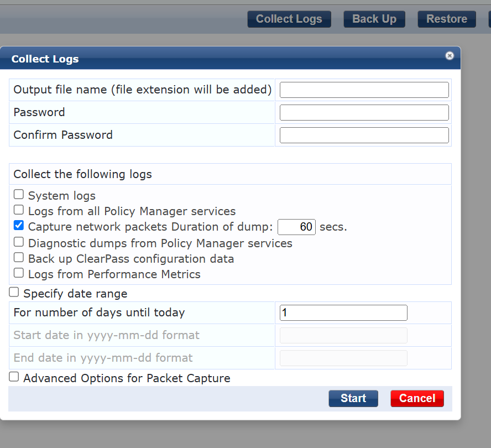491x448 pixels.
Task: Check Logs from Performance Metrics
Action: [x=19, y=273]
